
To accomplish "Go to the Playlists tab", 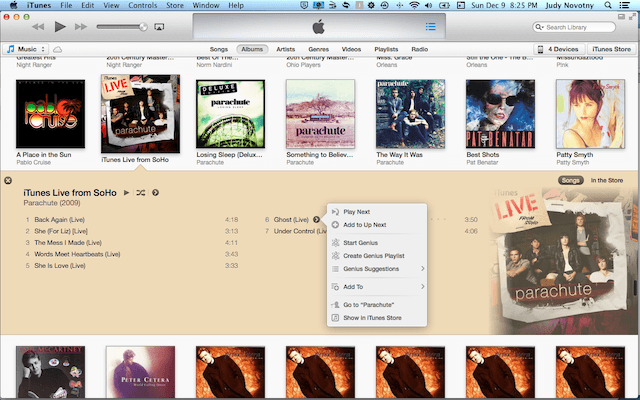I will pyautogui.click(x=386, y=49).
